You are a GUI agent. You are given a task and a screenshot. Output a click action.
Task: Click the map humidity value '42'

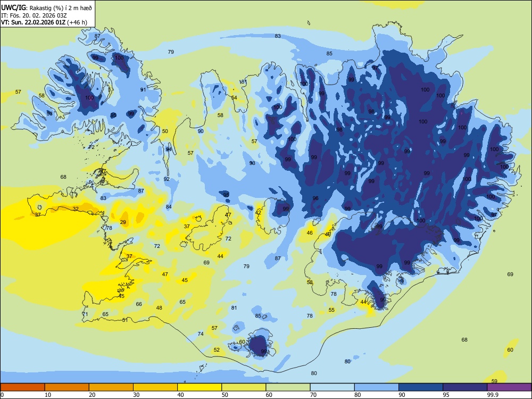[258, 212]
